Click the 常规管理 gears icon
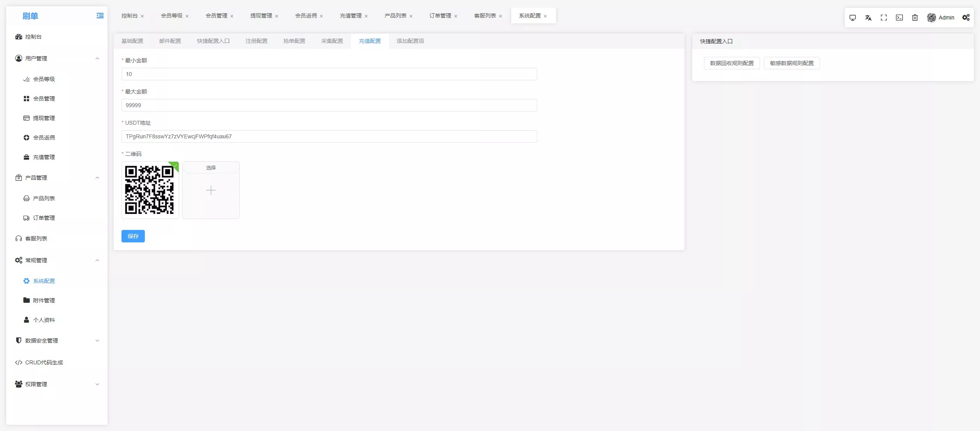The image size is (980, 431). (x=19, y=260)
